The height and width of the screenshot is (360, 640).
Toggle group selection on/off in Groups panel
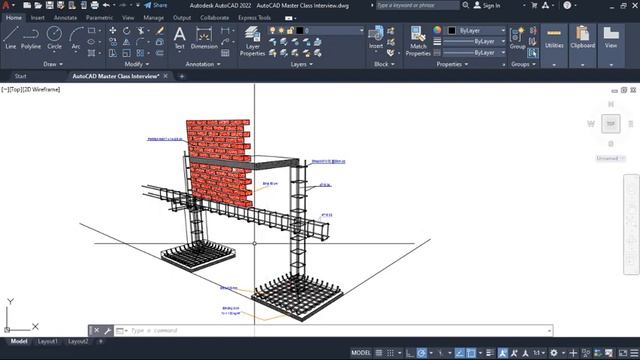pyautogui.click(x=532, y=53)
